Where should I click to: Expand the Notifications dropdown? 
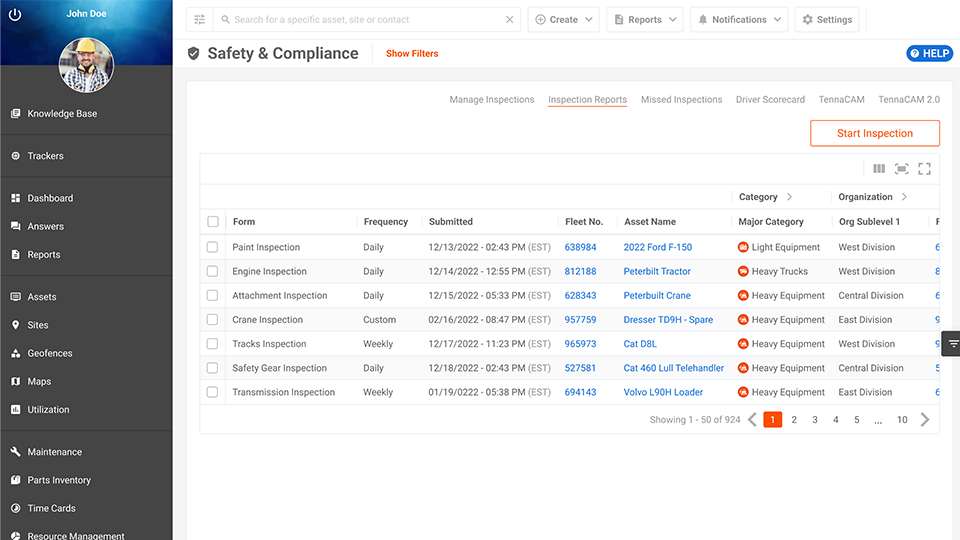pos(738,20)
